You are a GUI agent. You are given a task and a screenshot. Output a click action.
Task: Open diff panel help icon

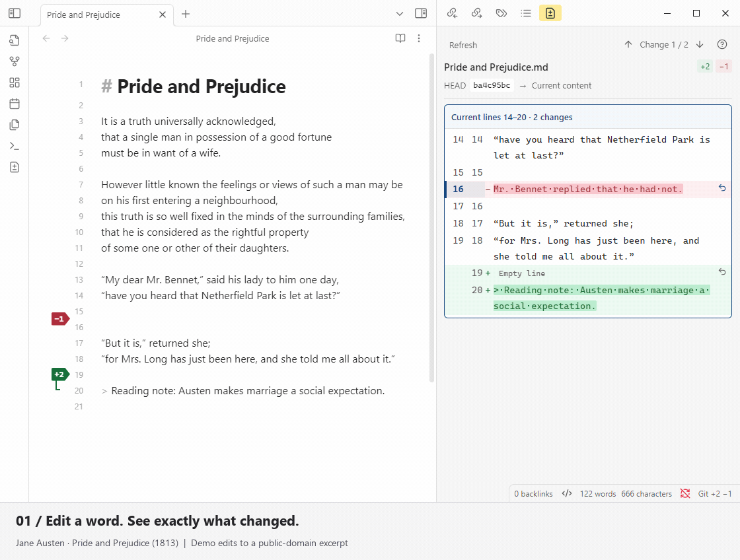point(722,44)
